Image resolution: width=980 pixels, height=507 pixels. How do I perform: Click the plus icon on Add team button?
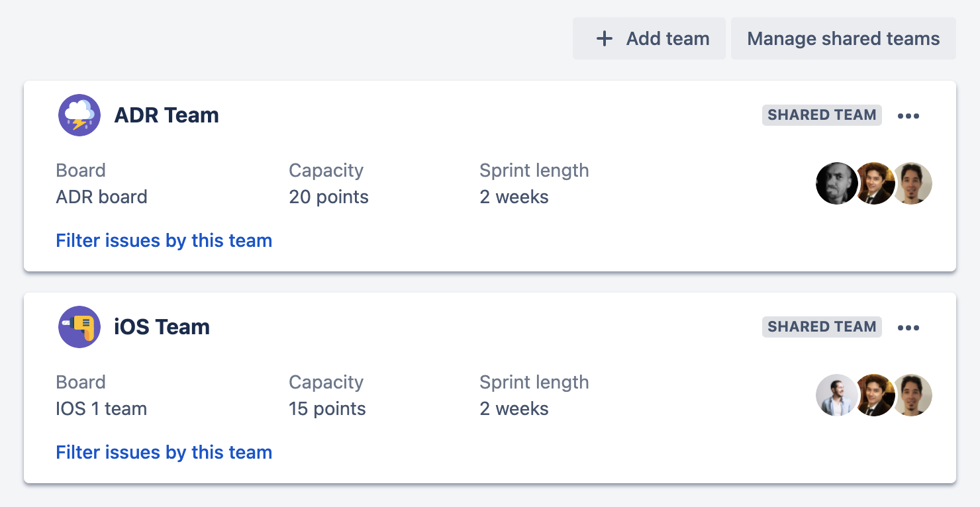pyautogui.click(x=604, y=38)
